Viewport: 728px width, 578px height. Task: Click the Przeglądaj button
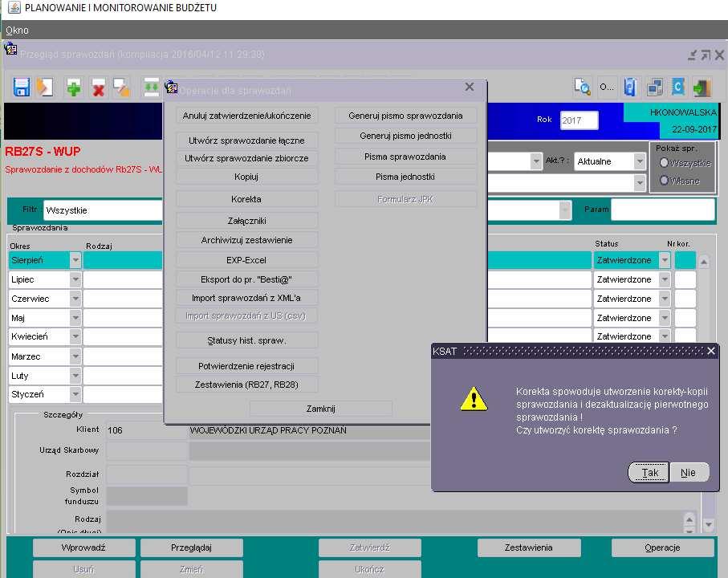191,547
